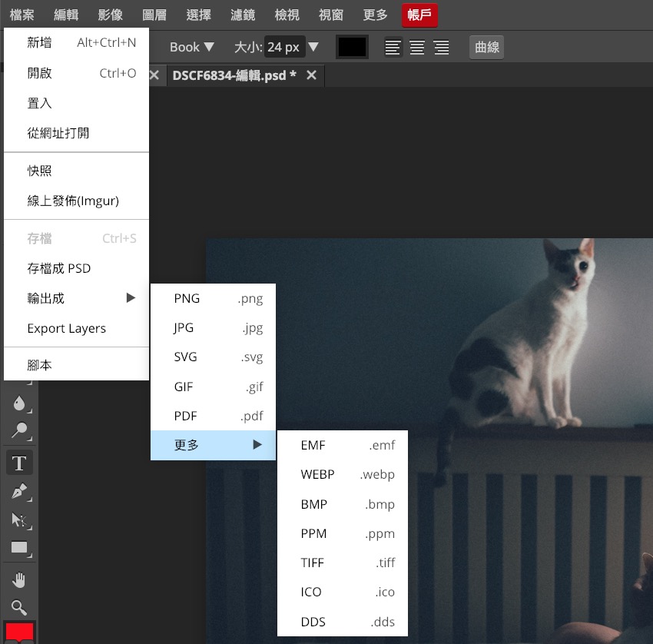Open the font size dropdown arrow
The width and height of the screenshot is (653, 644).
tap(313, 47)
